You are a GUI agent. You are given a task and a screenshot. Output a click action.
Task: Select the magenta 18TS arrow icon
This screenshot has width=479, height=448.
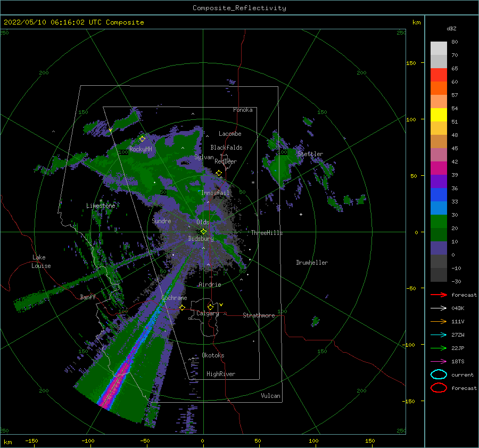(x=439, y=362)
